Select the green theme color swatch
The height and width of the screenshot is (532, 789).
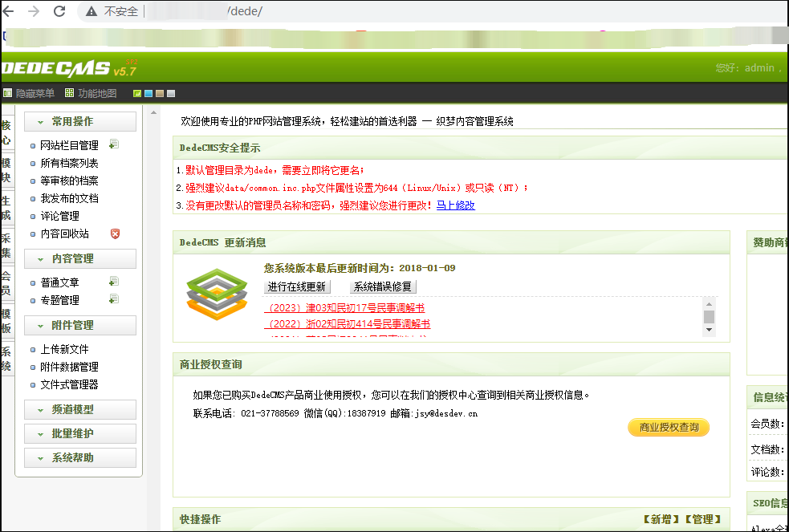pos(137,94)
